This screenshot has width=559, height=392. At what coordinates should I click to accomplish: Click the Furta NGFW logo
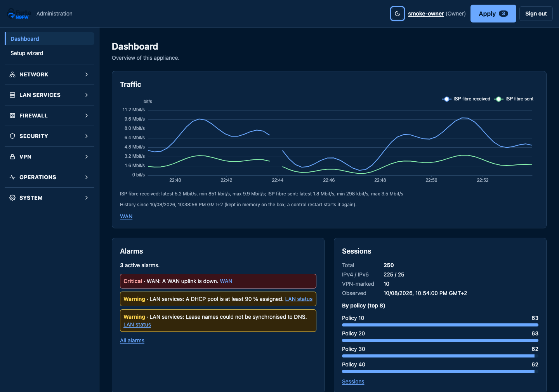[x=19, y=14]
